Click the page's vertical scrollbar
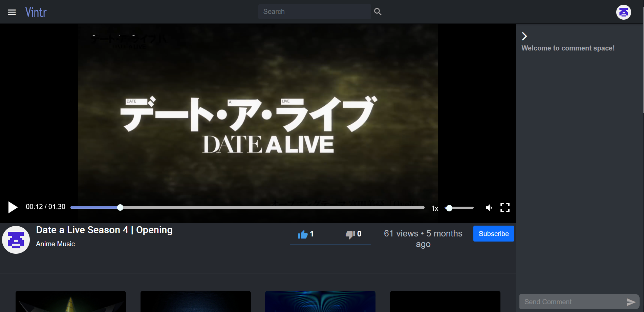644x312 pixels. click(x=643, y=59)
